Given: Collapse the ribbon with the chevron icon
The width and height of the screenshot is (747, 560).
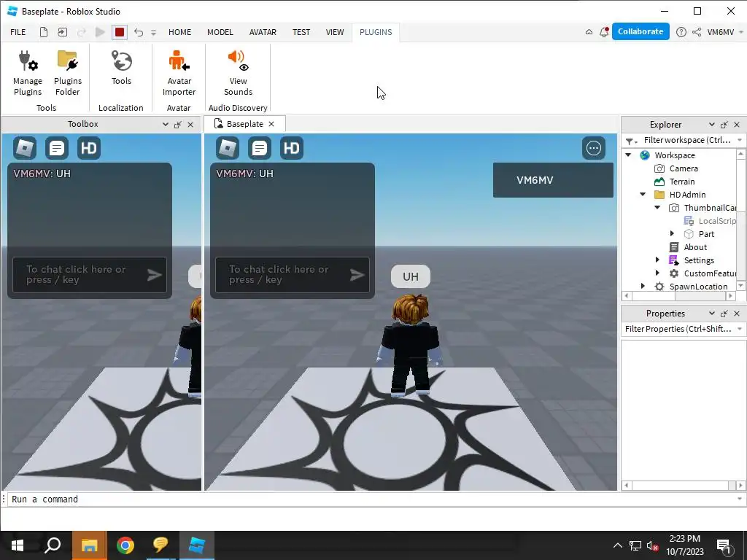Looking at the screenshot, I should pyautogui.click(x=589, y=32).
